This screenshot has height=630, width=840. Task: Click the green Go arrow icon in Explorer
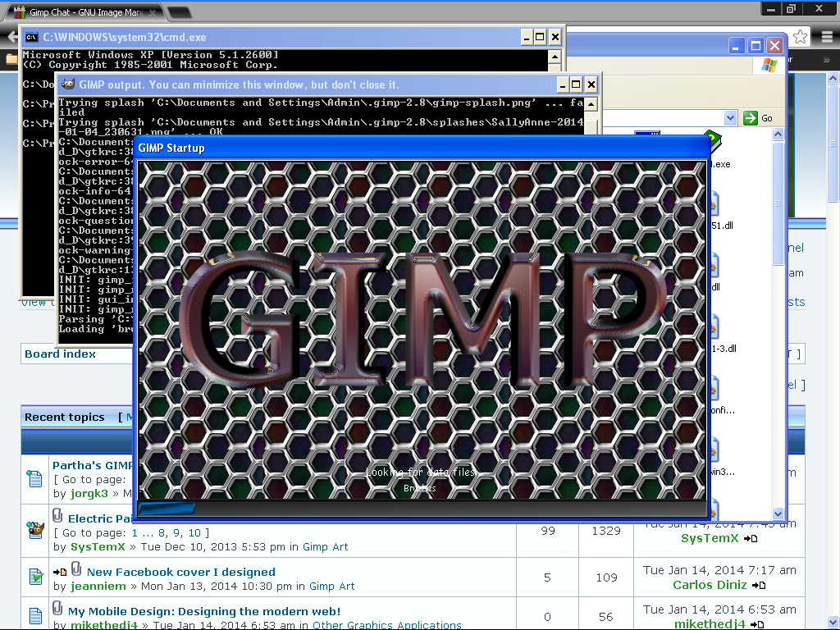pos(750,118)
